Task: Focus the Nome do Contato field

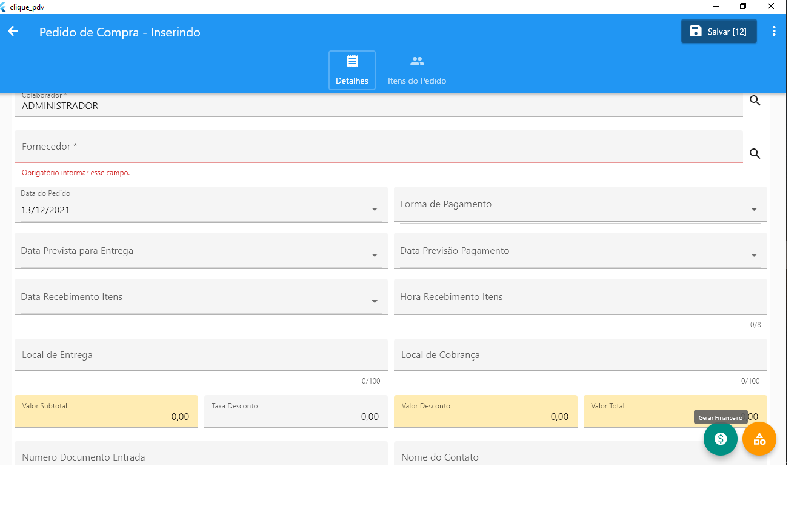Action: click(x=581, y=454)
